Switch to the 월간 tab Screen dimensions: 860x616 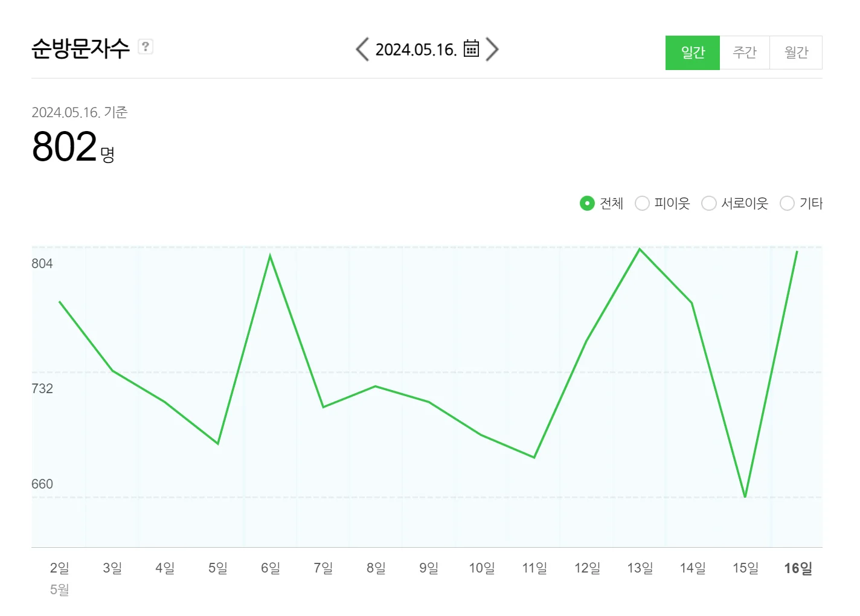(x=796, y=53)
